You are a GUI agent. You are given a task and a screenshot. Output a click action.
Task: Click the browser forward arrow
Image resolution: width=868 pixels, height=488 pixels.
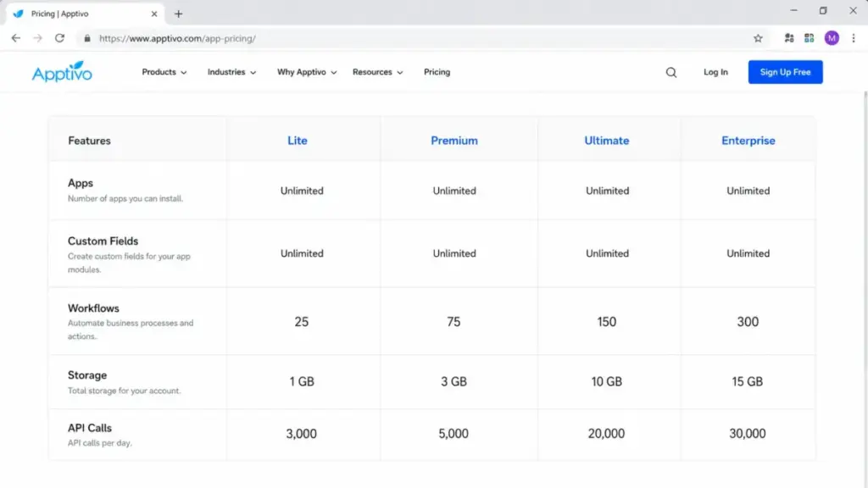(x=37, y=38)
